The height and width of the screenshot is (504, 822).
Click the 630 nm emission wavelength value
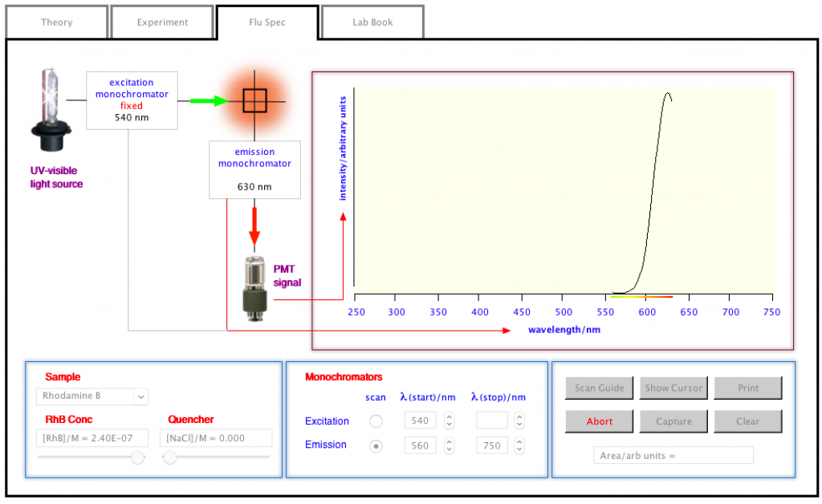tap(254, 186)
